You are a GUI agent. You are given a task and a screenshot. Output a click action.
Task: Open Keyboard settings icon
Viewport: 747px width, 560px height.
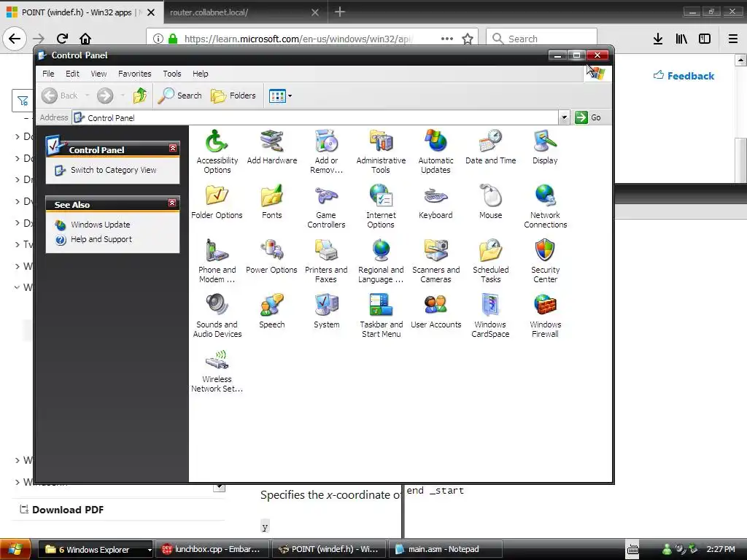click(x=436, y=201)
